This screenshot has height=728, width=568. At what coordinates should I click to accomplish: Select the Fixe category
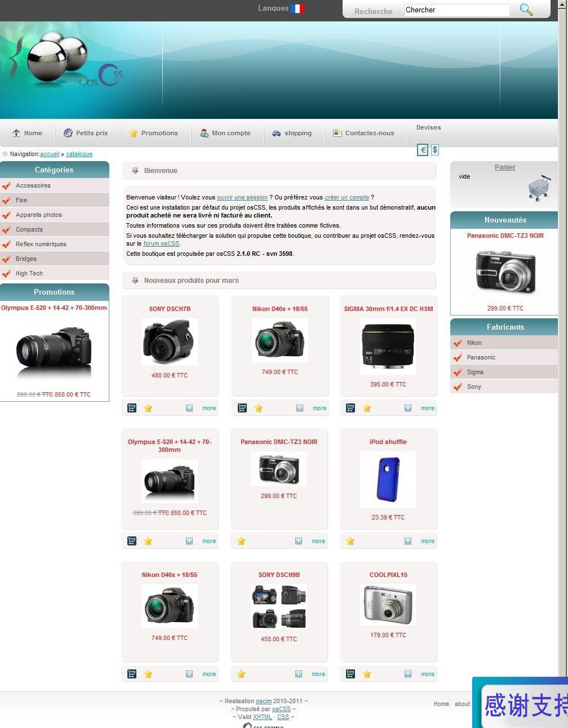(55, 200)
